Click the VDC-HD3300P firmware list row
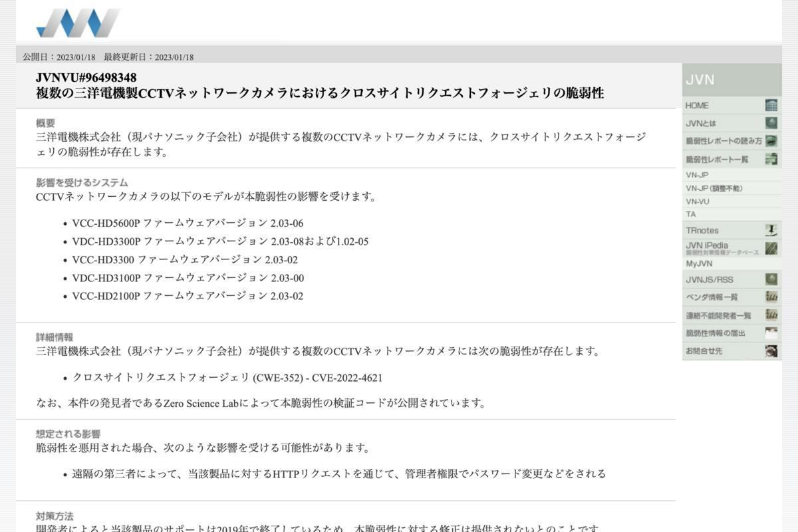 tap(220, 241)
